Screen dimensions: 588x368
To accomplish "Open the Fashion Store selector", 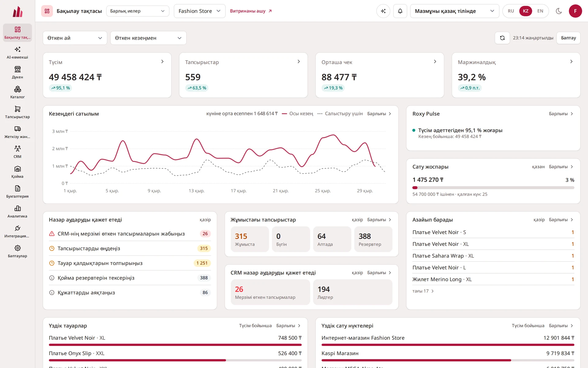I will coord(199,11).
